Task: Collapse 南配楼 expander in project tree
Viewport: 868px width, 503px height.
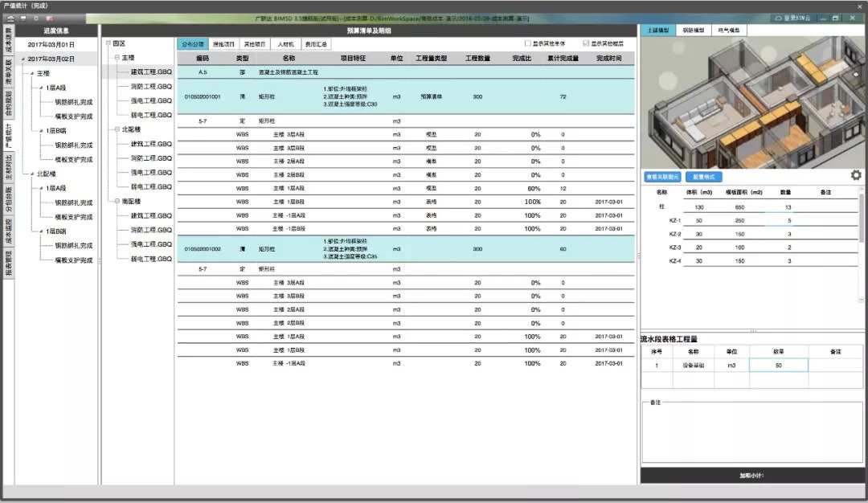Action: point(117,202)
